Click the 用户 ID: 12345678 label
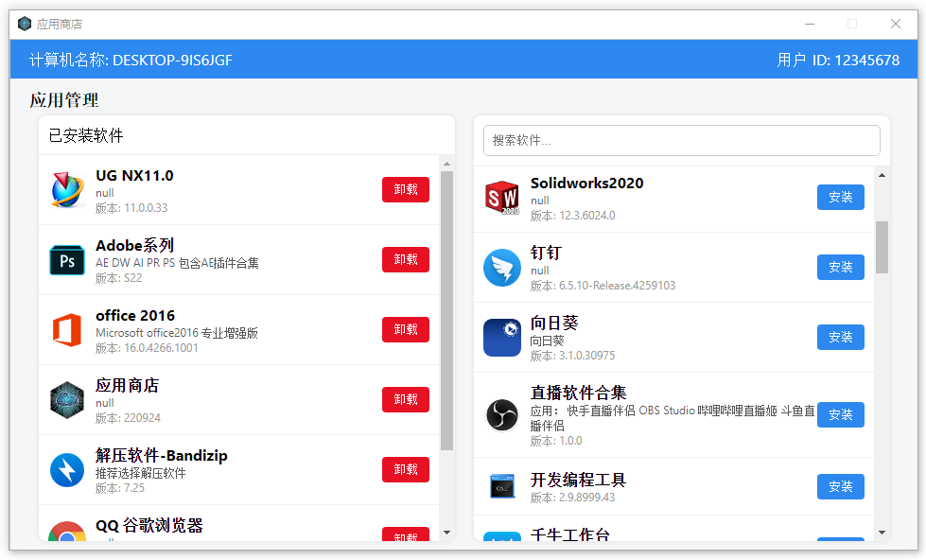The width and height of the screenshot is (926, 560). (x=839, y=60)
